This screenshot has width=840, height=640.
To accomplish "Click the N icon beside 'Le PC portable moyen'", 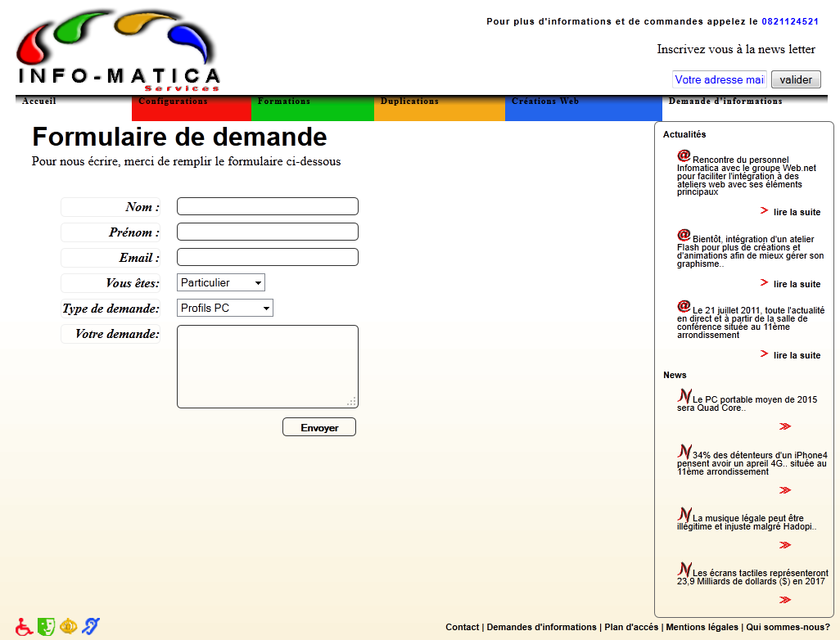I will 684,396.
